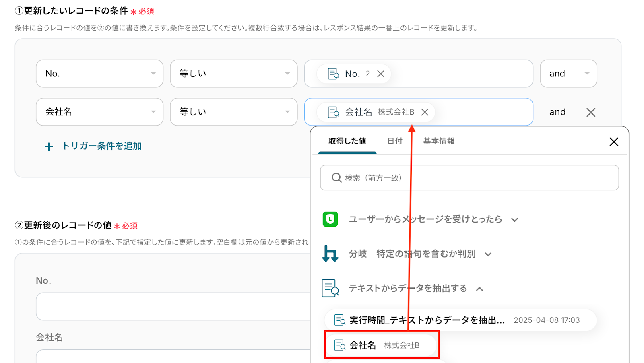This screenshot has width=644, height=363.
Task: Expand ユーザーからメッセージを受けとったら section
Action: click(x=514, y=220)
